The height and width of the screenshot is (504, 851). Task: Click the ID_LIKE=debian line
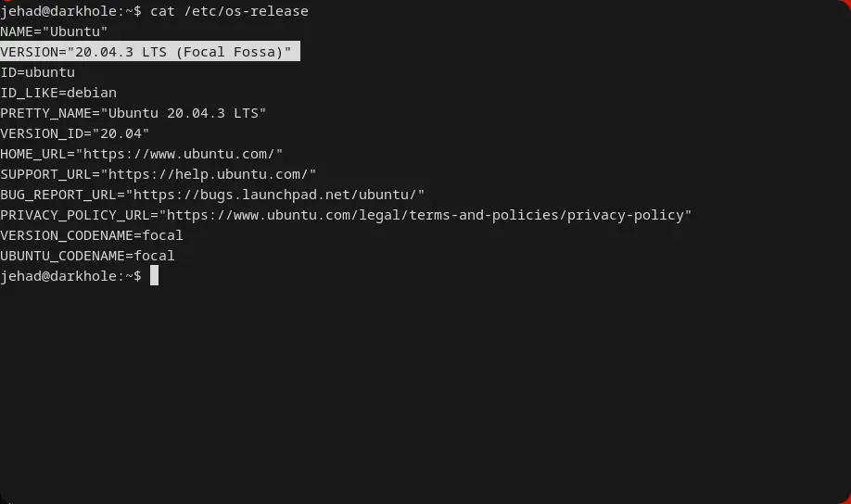(58, 93)
